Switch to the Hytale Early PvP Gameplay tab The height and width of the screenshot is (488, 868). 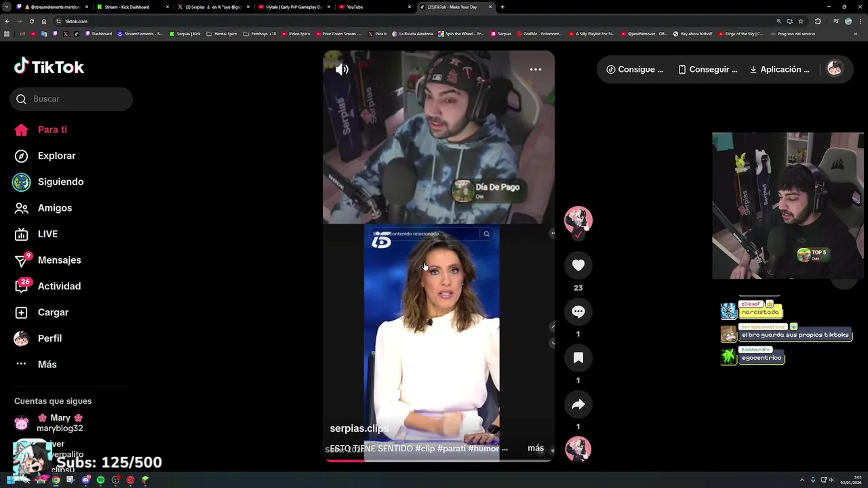click(294, 7)
